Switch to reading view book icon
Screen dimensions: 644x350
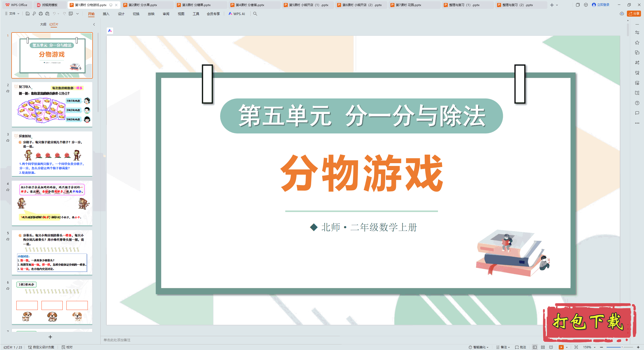click(551, 347)
